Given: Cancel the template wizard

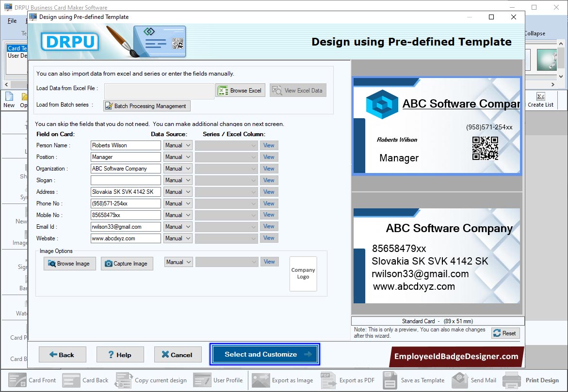Looking at the screenshot, I should click(178, 355).
